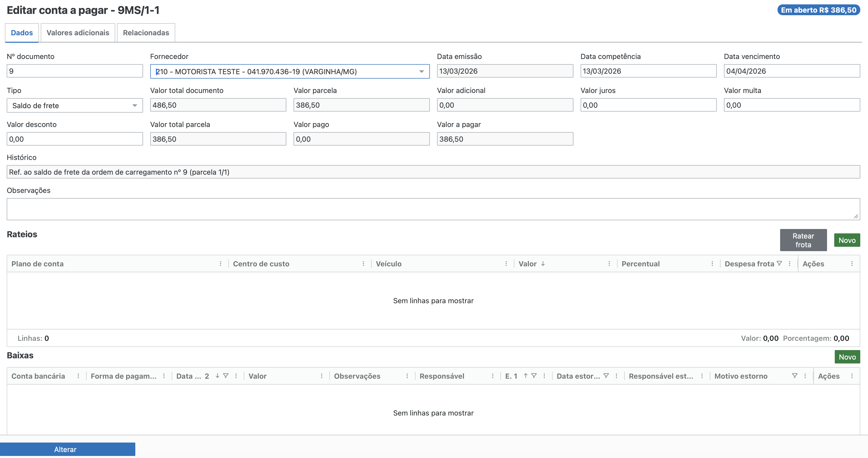
Task: Click the Valor descending sort arrow
Action: click(x=543, y=264)
